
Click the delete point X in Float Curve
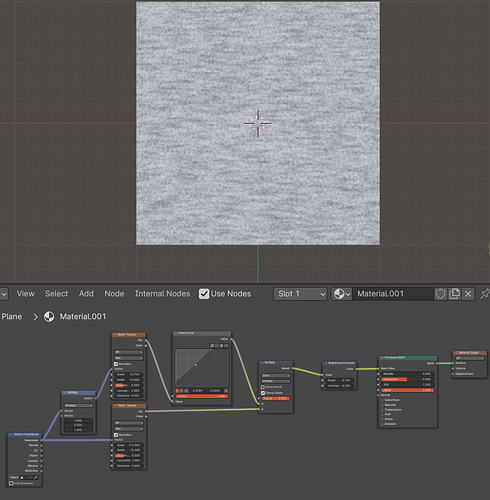[x=226, y=390]
